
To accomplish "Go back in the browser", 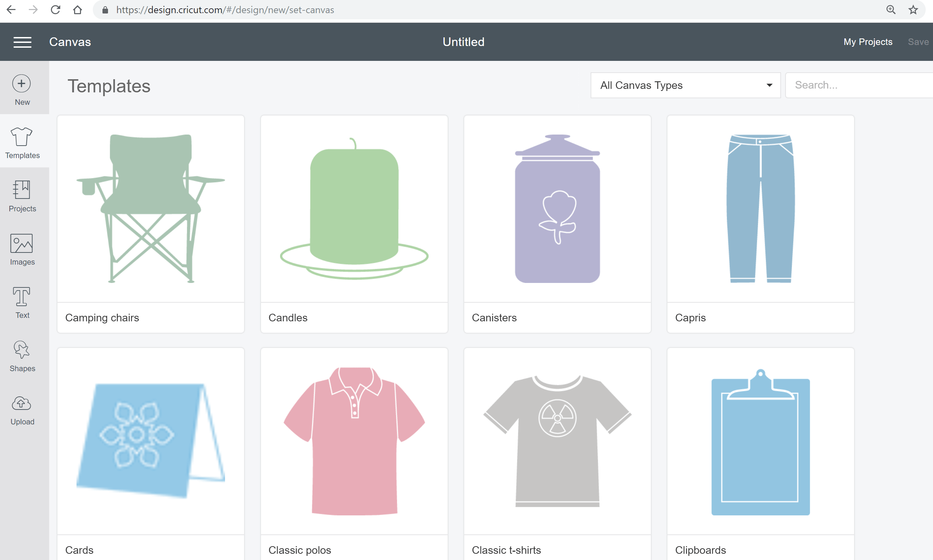I will coord(11,10).
